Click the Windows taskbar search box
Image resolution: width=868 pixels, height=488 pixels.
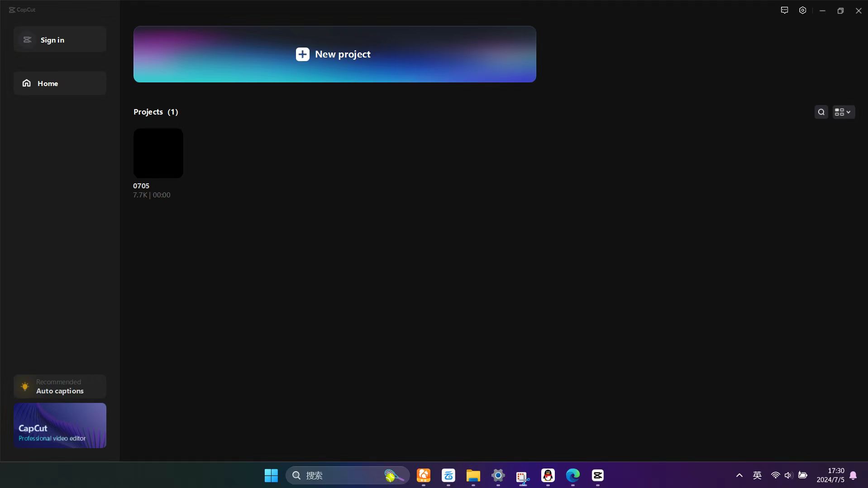coord(339,475)
